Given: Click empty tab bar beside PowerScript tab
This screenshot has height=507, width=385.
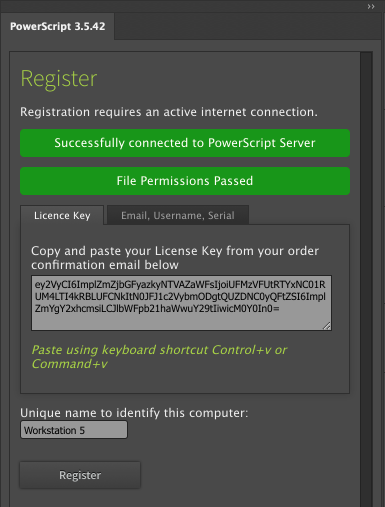Looking at the screenshot, I should tap(247, 26).
